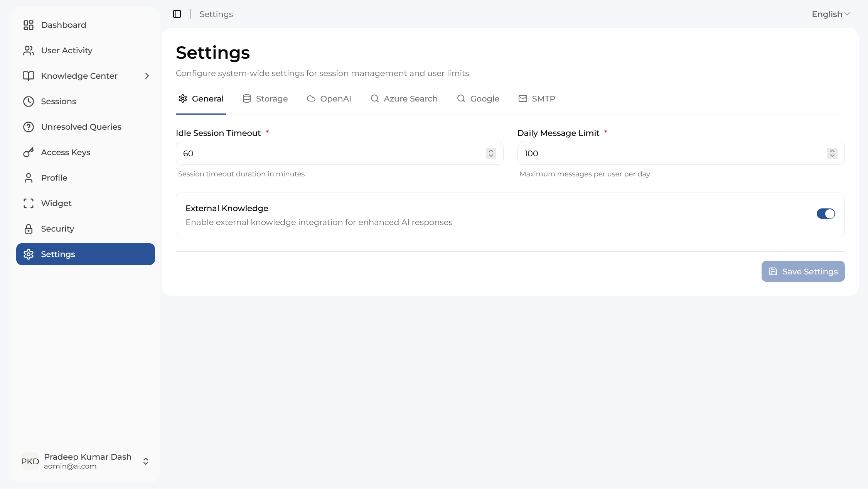Click the PKD user avatar
Viewport: 868px width, 489px height.
pyautogui.click(x=30, y=461)
